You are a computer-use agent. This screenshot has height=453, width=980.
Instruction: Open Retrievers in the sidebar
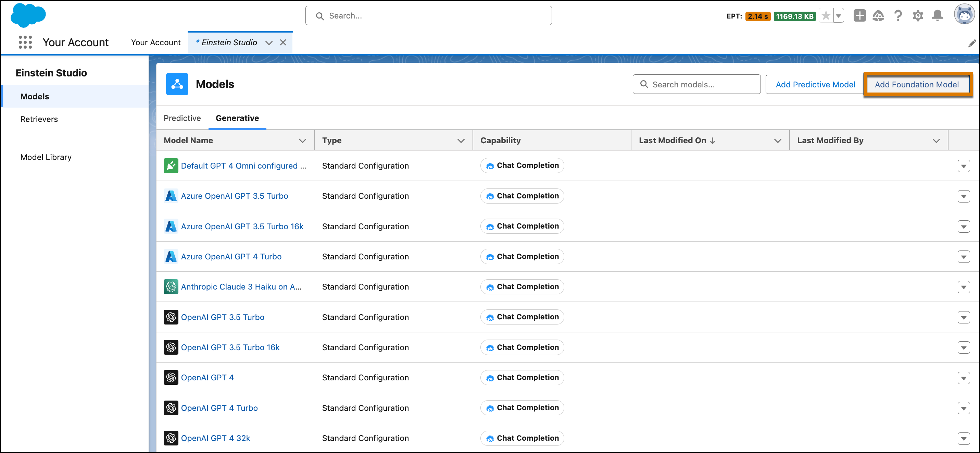tap(75, 119)
